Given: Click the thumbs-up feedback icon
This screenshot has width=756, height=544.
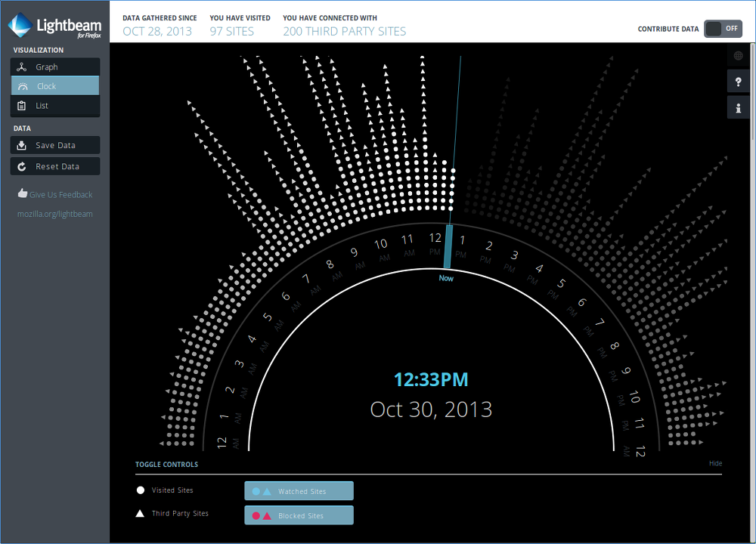Looking at the screenshot, I should click(23, 194).
